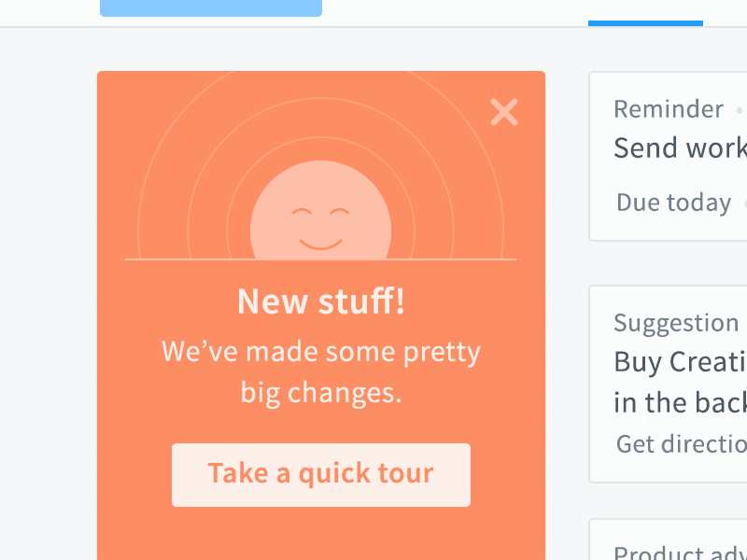Click the "New stuff!" heading
This screenshot has height=560, width=747.
coord(321,301)
